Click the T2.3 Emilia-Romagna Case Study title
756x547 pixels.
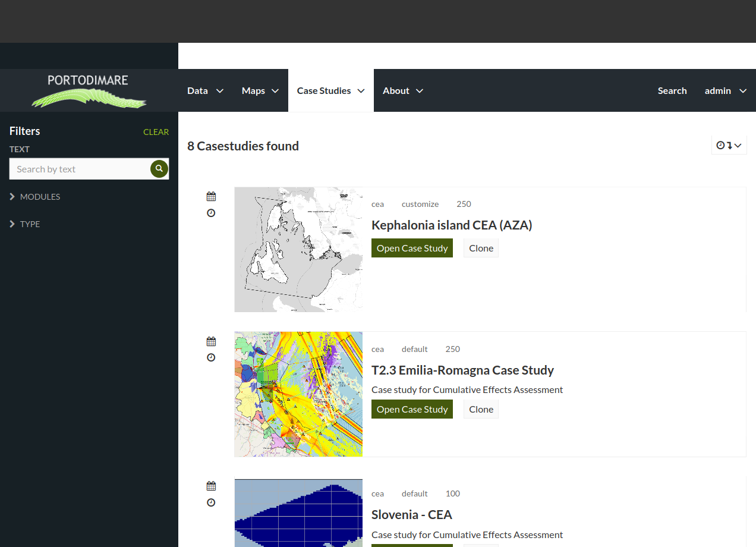462,370
